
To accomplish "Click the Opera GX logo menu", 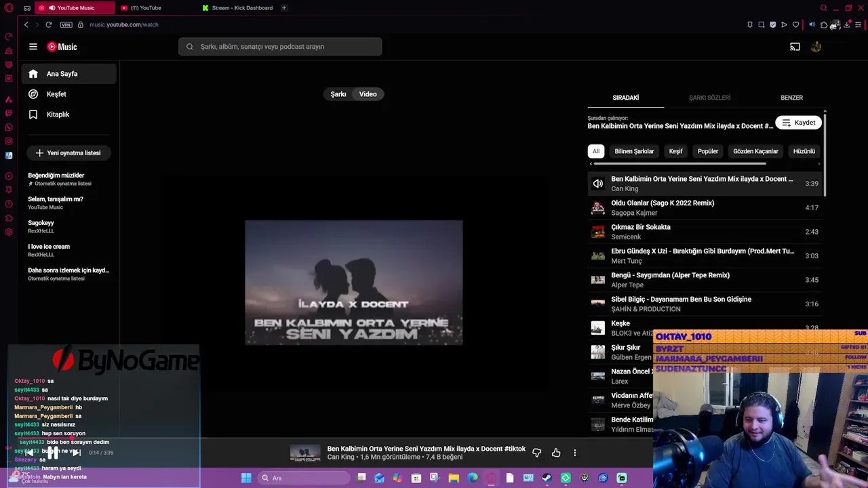I will click(x=9, y=8).
